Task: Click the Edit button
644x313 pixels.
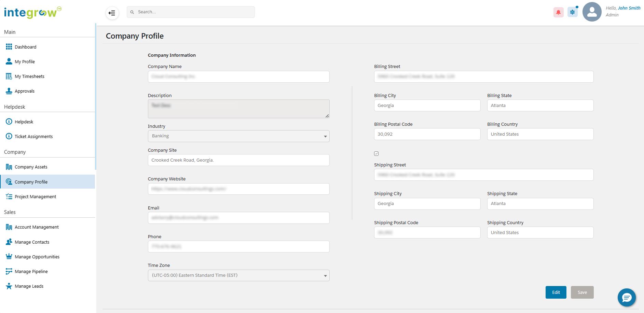Action: point(556,292)
